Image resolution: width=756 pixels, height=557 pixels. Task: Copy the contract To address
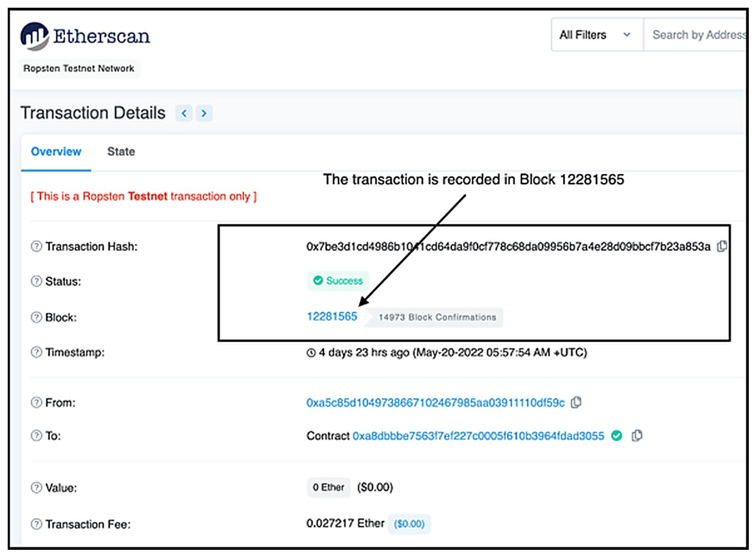pos(637,436)
